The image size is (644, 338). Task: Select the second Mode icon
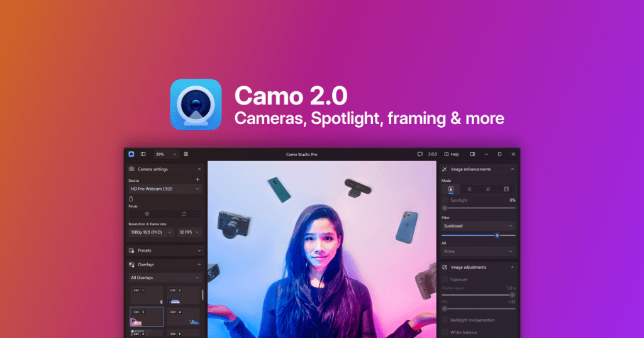tap(469, 189)
